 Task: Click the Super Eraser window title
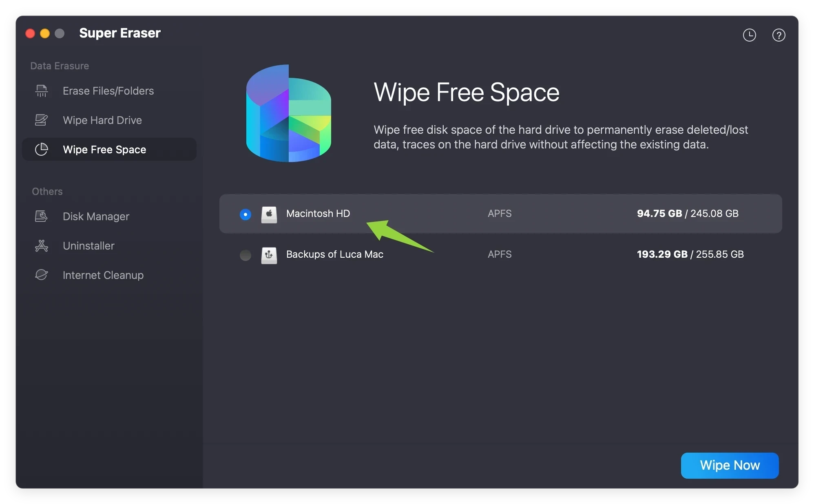[x=120, y=33]
